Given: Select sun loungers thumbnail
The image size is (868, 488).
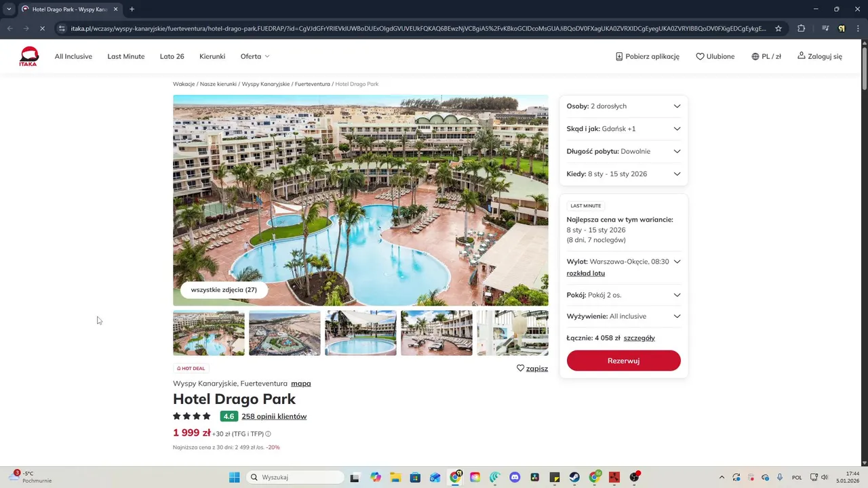Looking at the screenshot, I should (437, 333).
